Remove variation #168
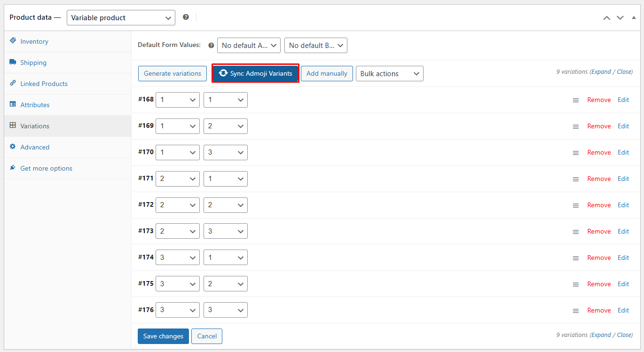 point(599,100)
